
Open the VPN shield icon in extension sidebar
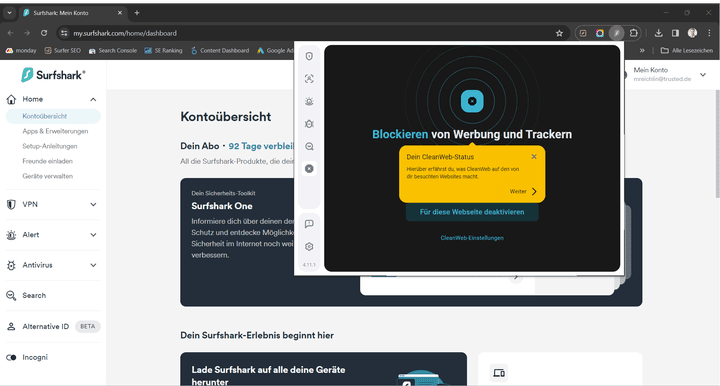pos(309,56)
